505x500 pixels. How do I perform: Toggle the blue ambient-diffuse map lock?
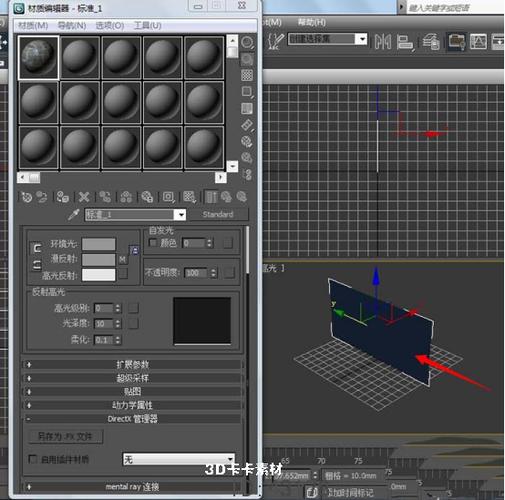tap(135, 250)
